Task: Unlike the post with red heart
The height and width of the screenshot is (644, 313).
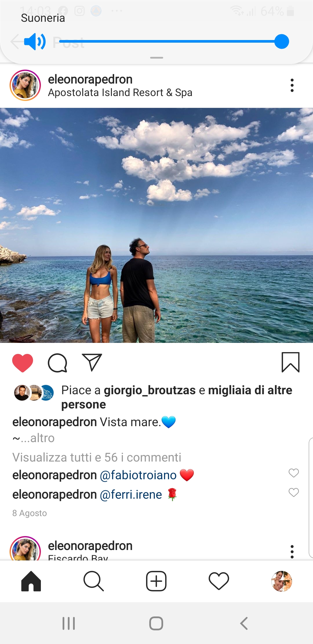Action: tap(23, 363)
